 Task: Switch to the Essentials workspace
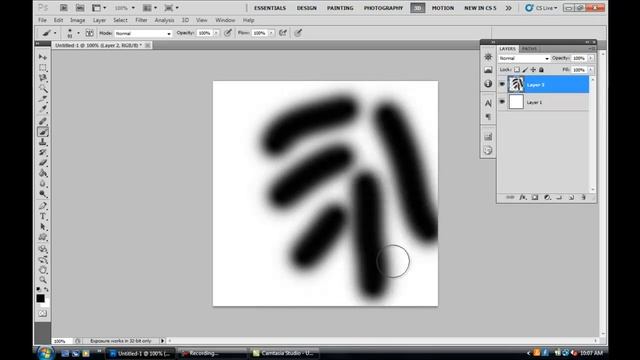pyautogui.click(x=270, y=8)
